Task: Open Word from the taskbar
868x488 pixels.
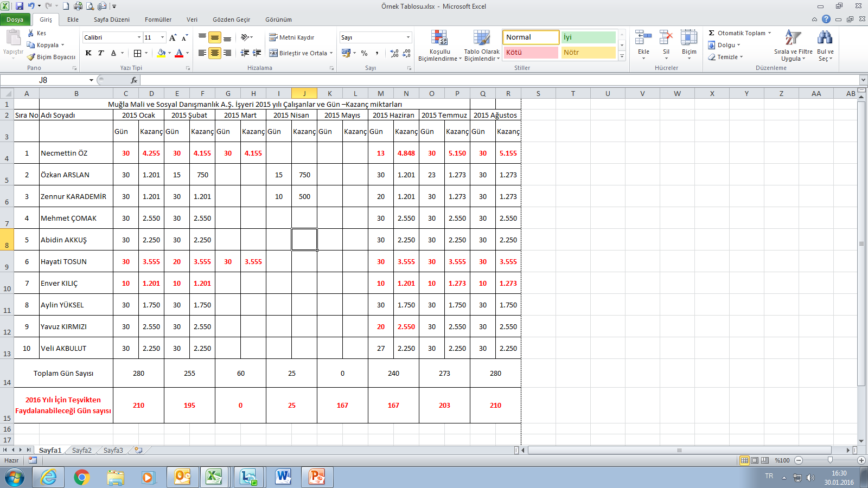Action: tap(283, 478)
